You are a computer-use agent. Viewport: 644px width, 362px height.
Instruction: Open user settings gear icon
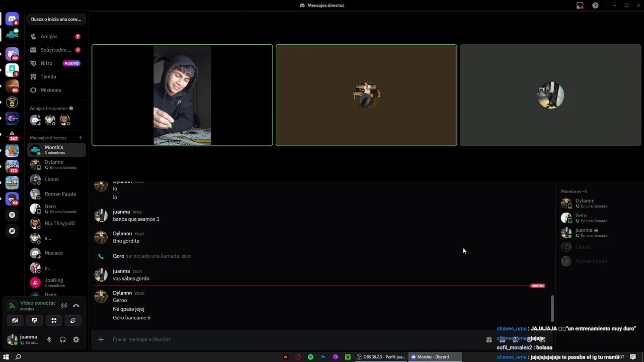coord(76,339)
